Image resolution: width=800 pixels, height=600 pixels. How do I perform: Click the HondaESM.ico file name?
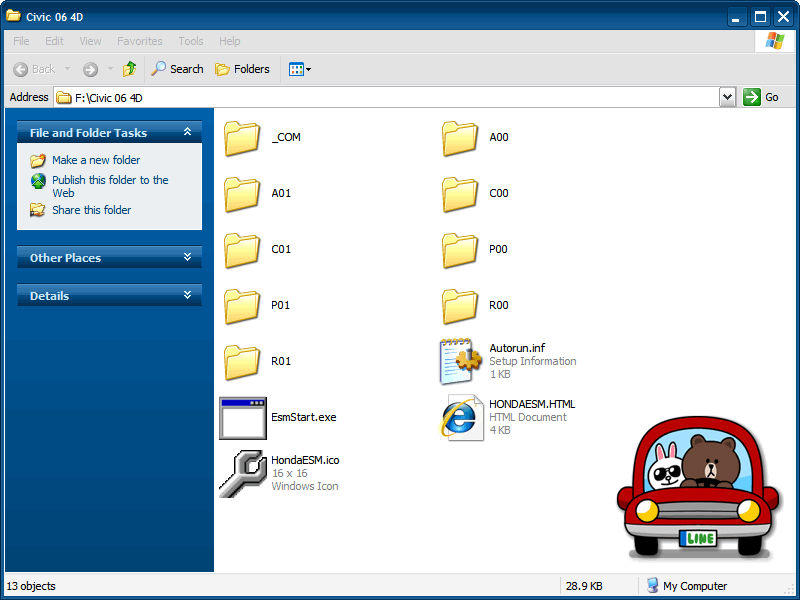305,460
